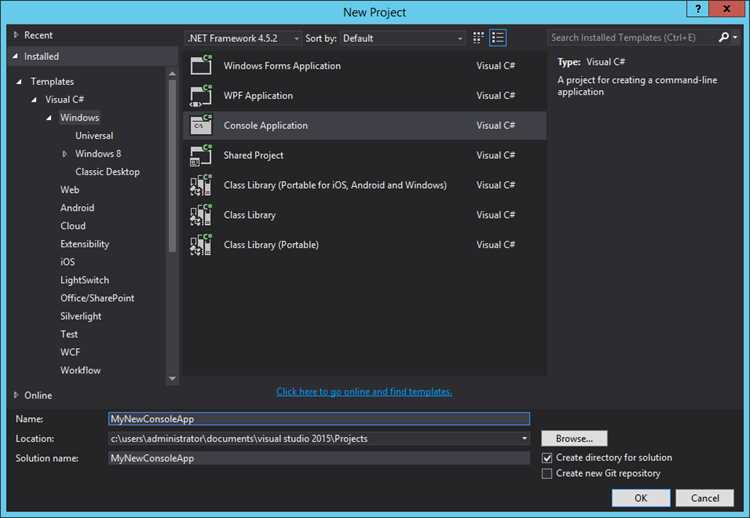Expand the Recent section
The width and height of the screenshot is (750, 518).
16,35
